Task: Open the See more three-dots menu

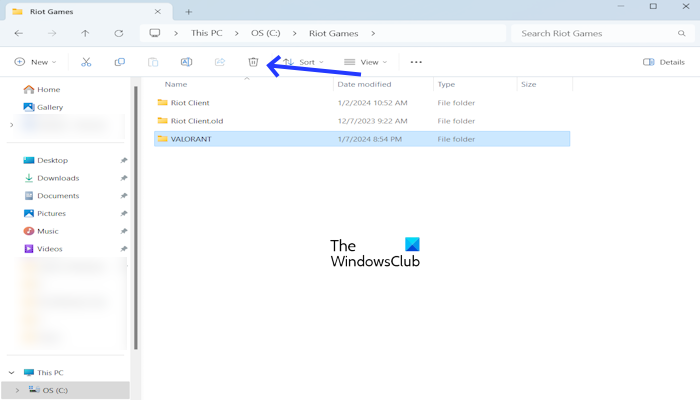Action: pyautogui.click(x=416, y=62)
